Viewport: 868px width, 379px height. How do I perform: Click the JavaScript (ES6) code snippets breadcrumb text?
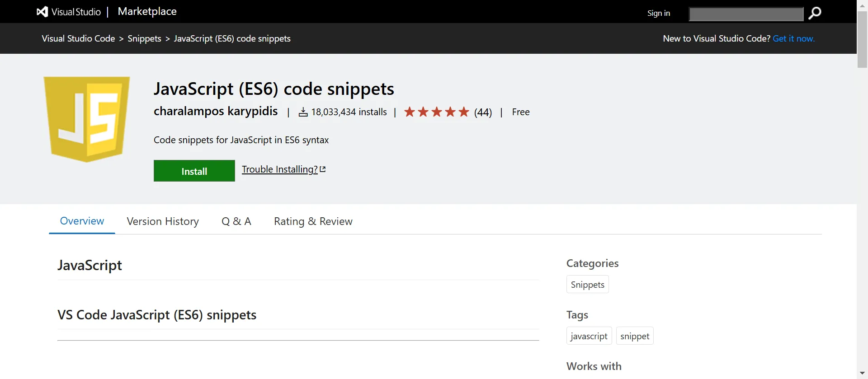232,38
